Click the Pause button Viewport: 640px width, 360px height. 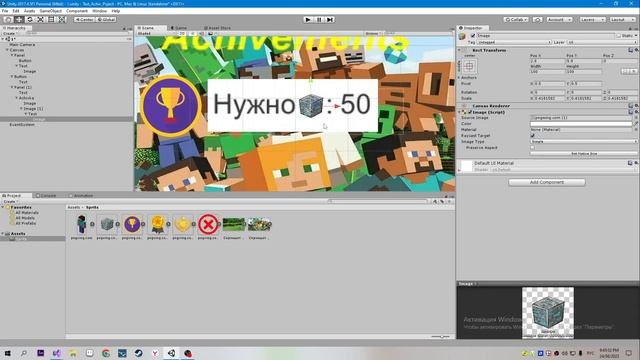click(x=319, y=19)
